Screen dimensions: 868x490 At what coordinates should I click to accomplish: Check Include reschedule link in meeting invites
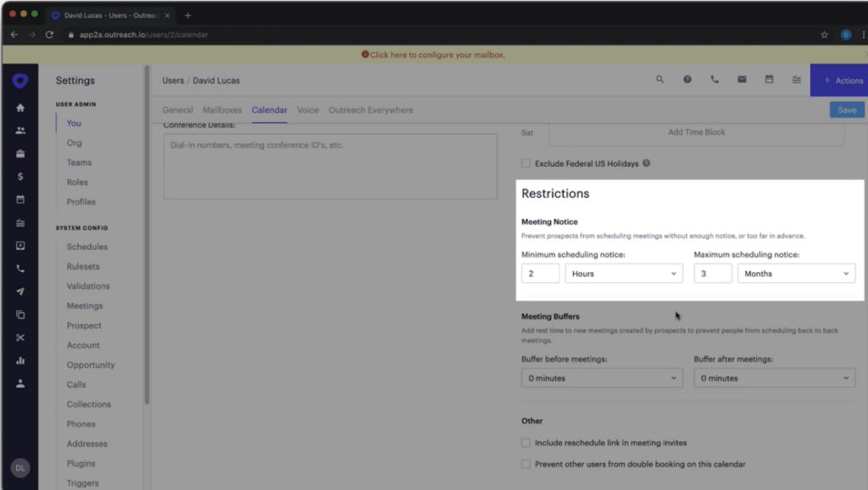tap(526, 443)
